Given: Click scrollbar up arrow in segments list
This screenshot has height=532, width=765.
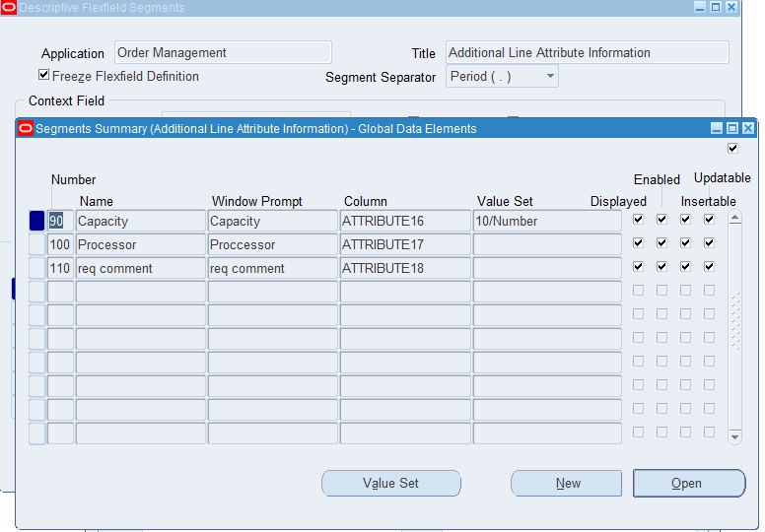Looking at the screenshot, I should (x=734, y=218).
